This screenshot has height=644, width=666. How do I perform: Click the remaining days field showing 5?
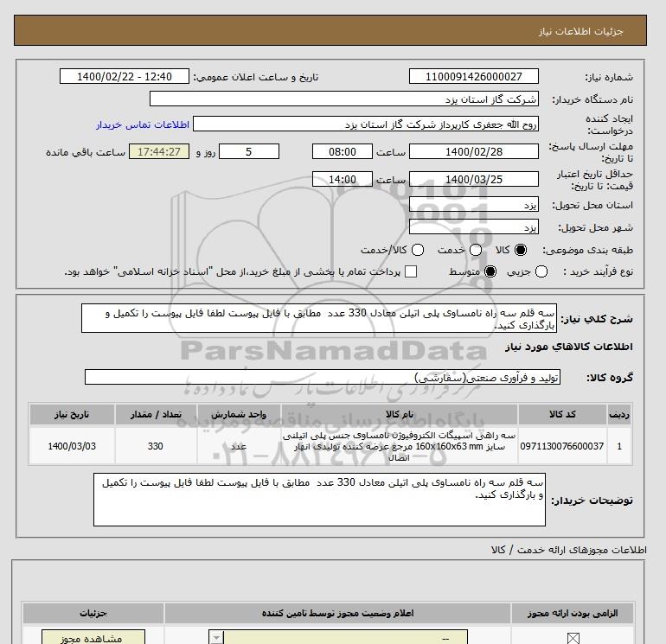[249, 151]
